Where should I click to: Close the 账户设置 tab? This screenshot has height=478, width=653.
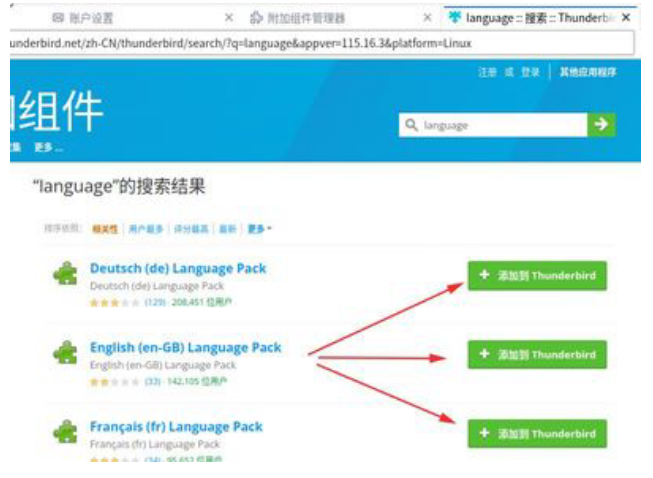(229, 17)
